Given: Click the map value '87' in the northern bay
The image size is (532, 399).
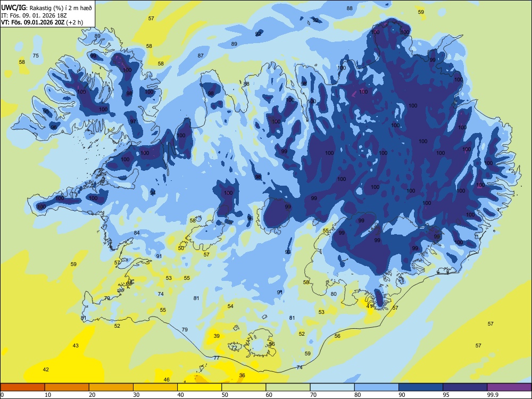Looking at the screenshot, I should [201, 56].
